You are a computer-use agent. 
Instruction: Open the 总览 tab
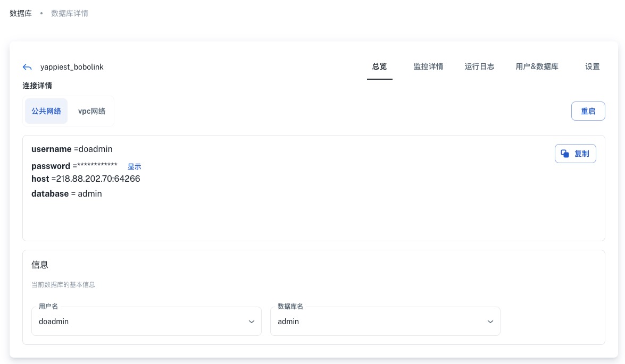point(379,67)
